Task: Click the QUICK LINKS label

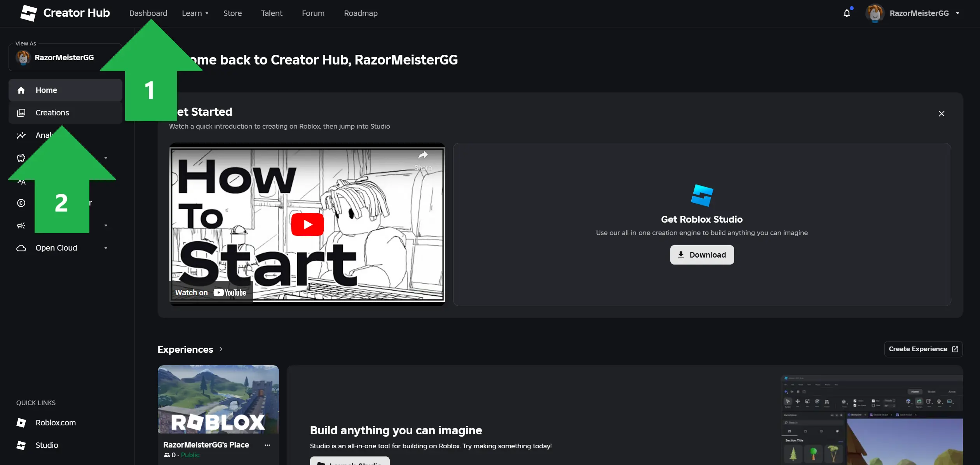Action: click(x=36, y=403)
